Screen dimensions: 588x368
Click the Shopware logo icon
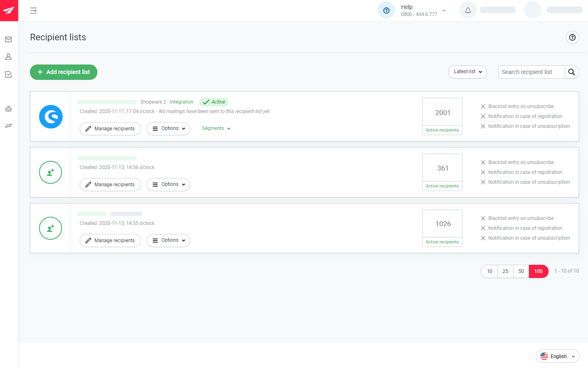(51, 117)
